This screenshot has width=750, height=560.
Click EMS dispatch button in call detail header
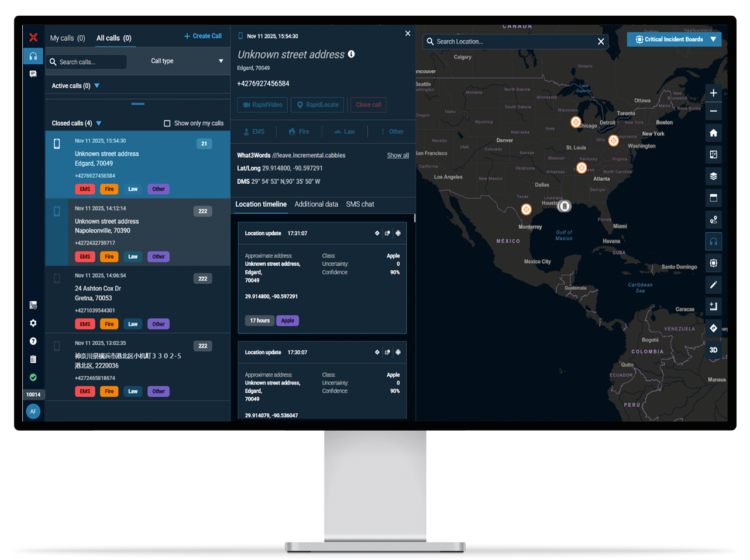click(x=254, y=132)
